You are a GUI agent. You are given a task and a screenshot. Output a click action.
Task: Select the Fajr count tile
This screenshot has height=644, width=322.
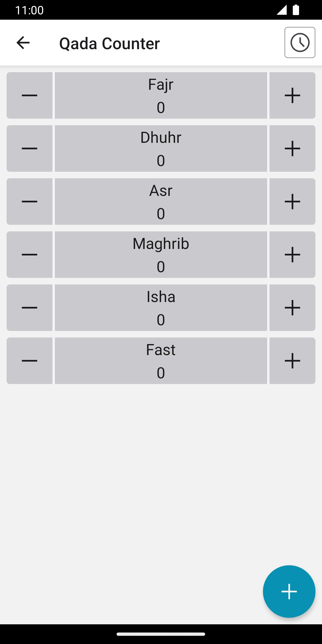[x=161, y=95]
